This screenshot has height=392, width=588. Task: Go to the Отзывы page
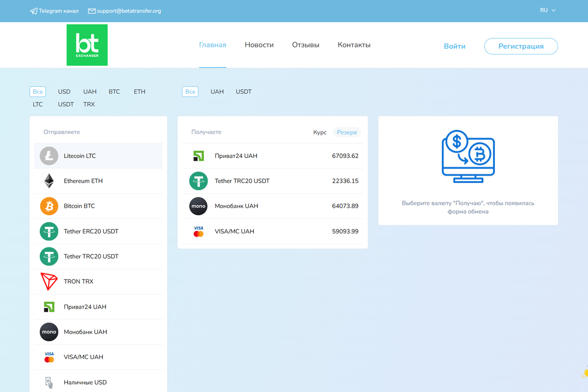pos(306,45)
